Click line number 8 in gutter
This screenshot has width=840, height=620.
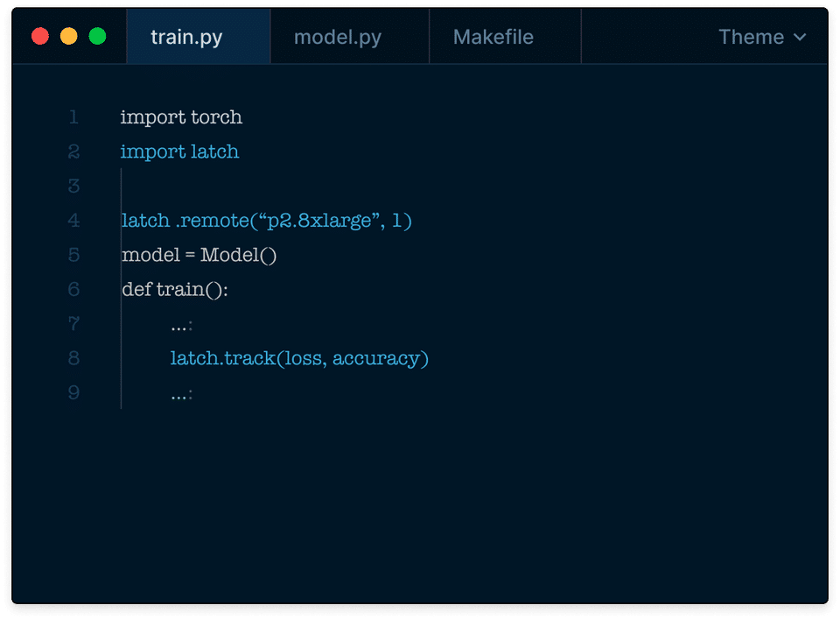pos(73,358)
